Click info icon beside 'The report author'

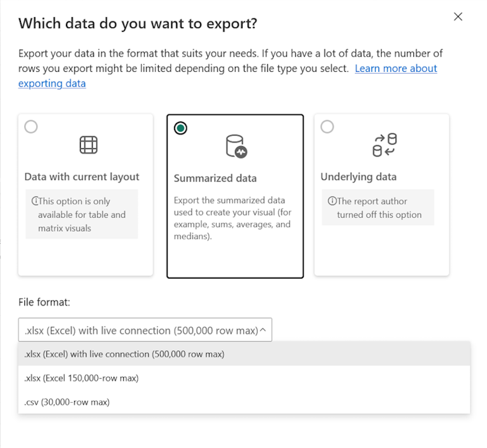pyautogui.click(x=332, y=201)
